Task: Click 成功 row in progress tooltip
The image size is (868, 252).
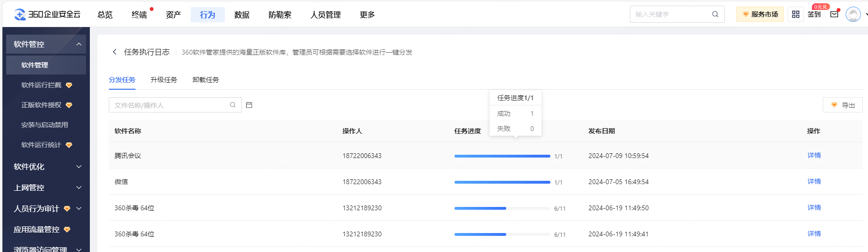Action: [515, 113]
